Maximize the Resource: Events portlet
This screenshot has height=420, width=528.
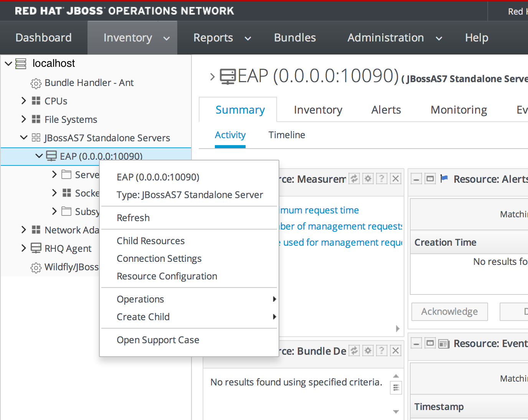pos(430,343)
